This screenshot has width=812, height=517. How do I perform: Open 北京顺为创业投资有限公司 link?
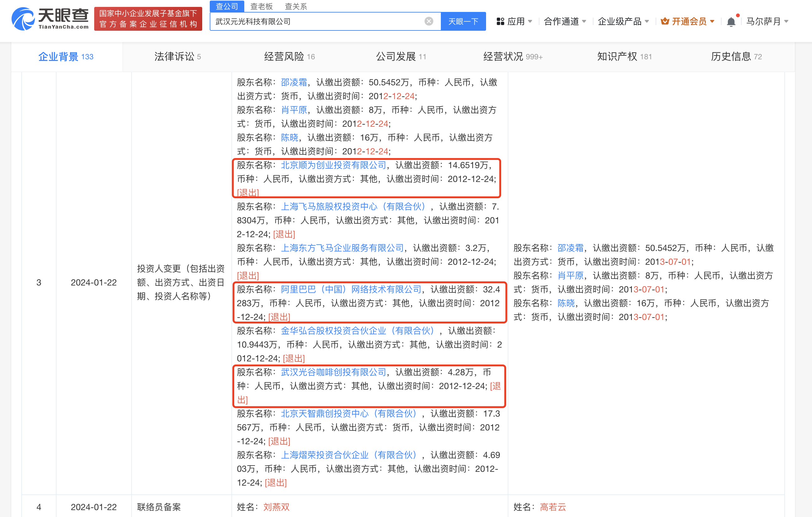pos(333,165)
